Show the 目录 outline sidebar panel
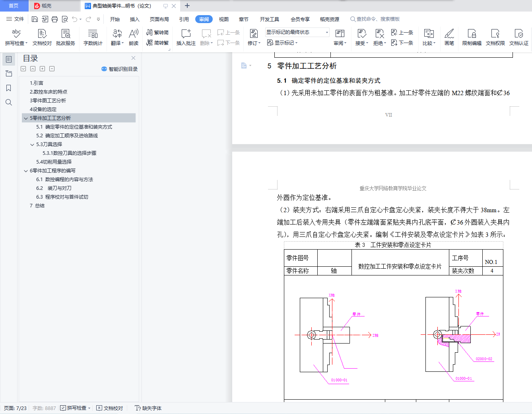This screenshot has height=414, width=532. click(9, 59)
